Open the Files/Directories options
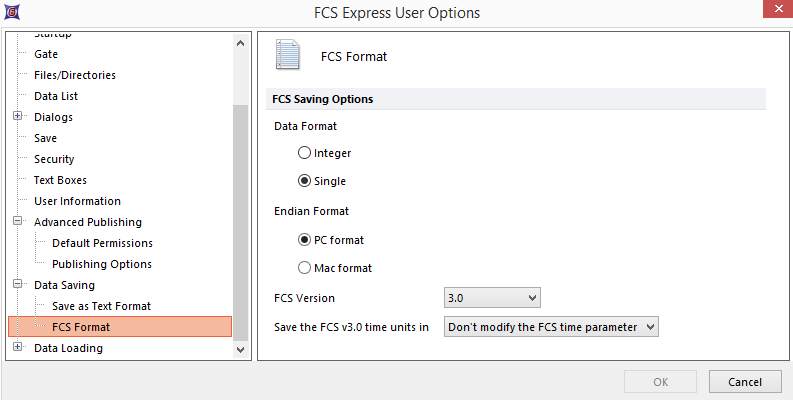 [x=74, y=75]
